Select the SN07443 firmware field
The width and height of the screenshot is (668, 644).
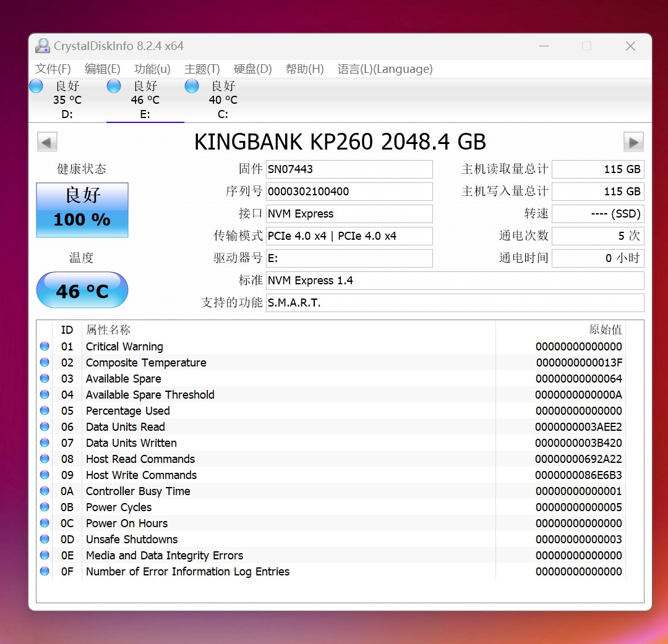pyautogui.click(x=349, y=169)
